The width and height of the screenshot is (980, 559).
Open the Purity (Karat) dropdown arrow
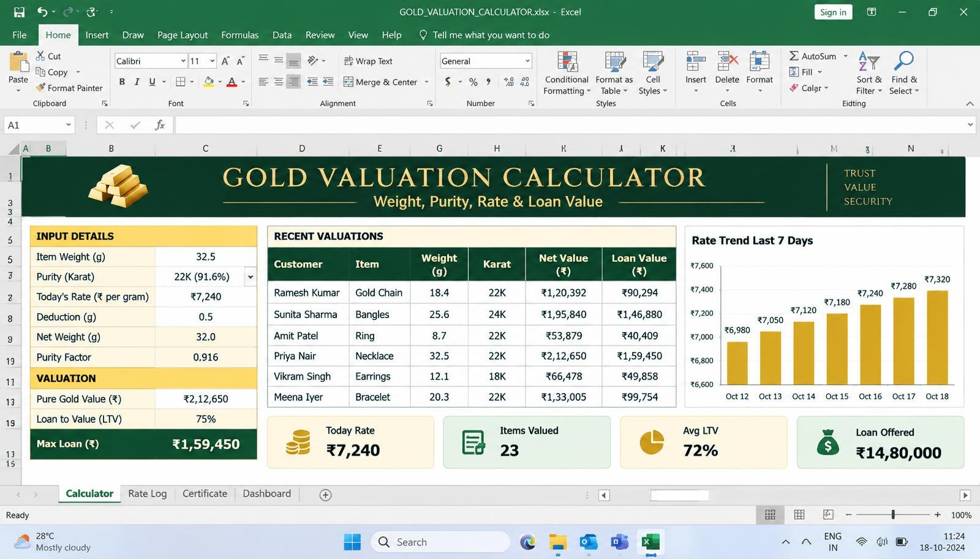[250, 277]
